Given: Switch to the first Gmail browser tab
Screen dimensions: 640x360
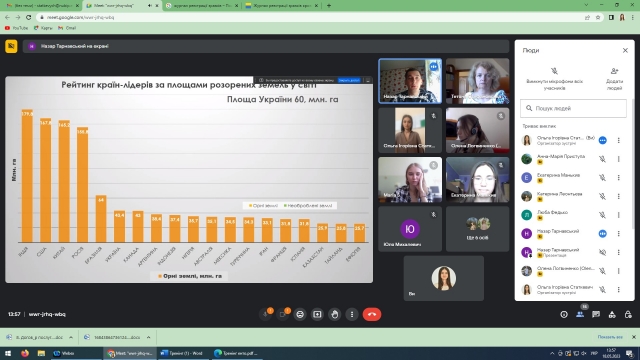Looking at the screenshot, I should pyautogui.click(x=41, y=6).
